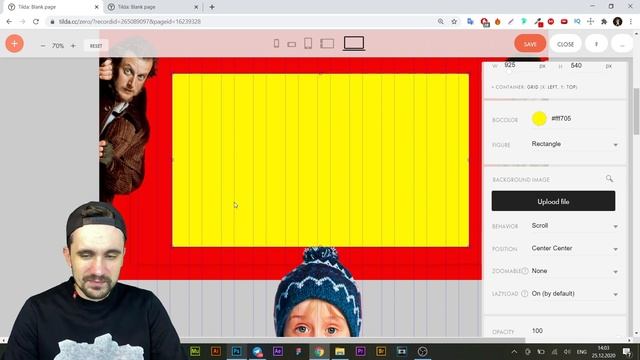The image size is (640, 360).
Task: Open the Behavior dropdown showing Scroll
Action: pos(575,226)
